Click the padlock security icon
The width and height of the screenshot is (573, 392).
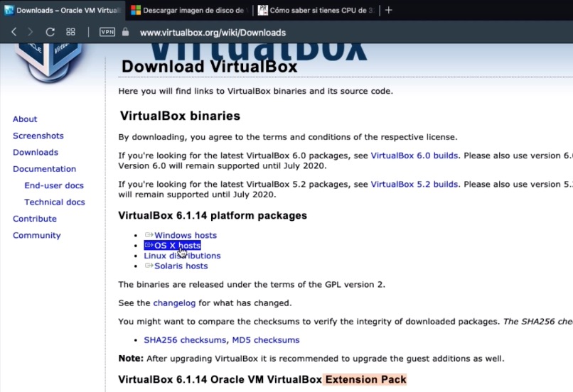tap(125, 32)
